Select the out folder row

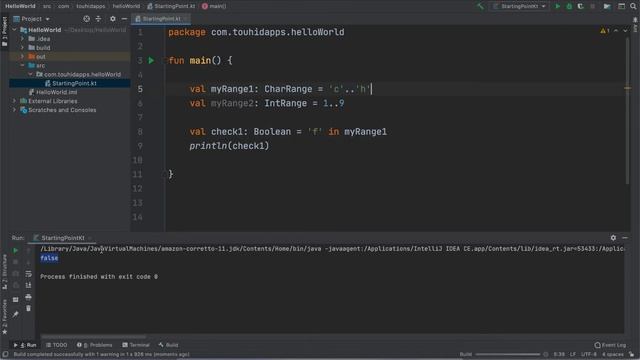[69, 56]
